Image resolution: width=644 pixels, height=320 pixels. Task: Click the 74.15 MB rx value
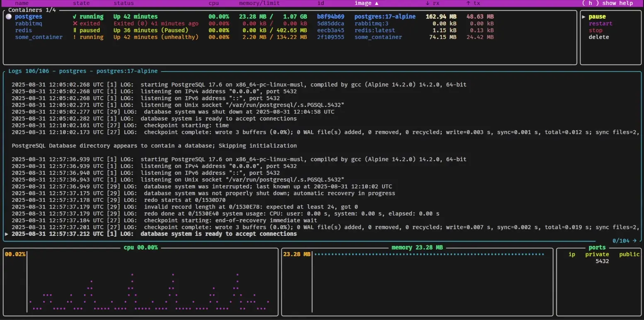point(443,37)
